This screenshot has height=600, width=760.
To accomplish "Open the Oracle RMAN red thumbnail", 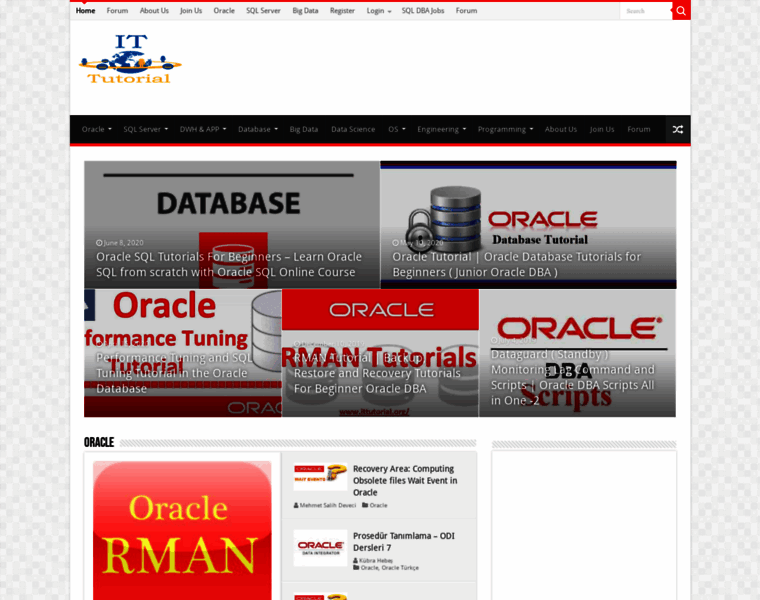I will [182, 531].
